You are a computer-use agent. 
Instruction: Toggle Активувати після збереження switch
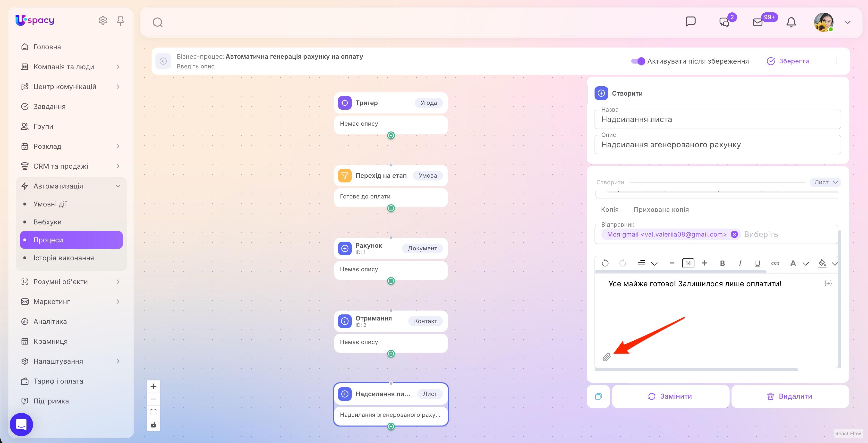(638, 61)
